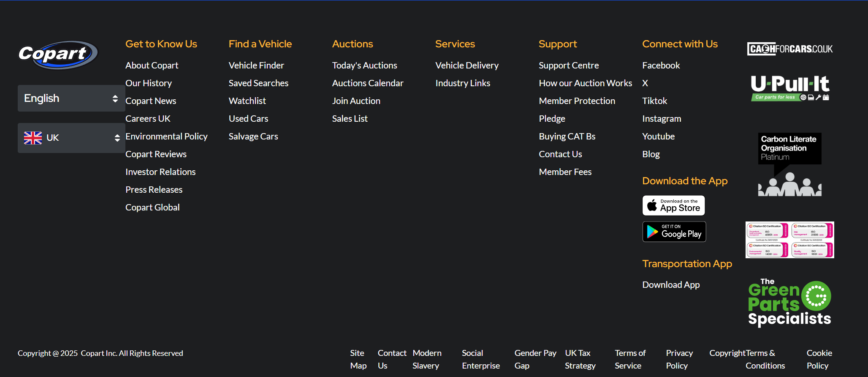
Task: Open How our Auction Works
Action: click(x=586, y=83)
